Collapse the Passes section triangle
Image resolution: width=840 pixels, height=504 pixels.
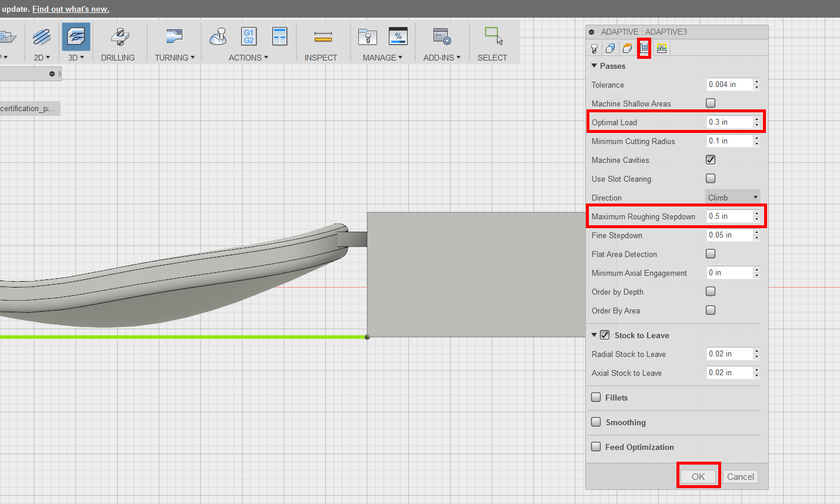pos(594,66)
